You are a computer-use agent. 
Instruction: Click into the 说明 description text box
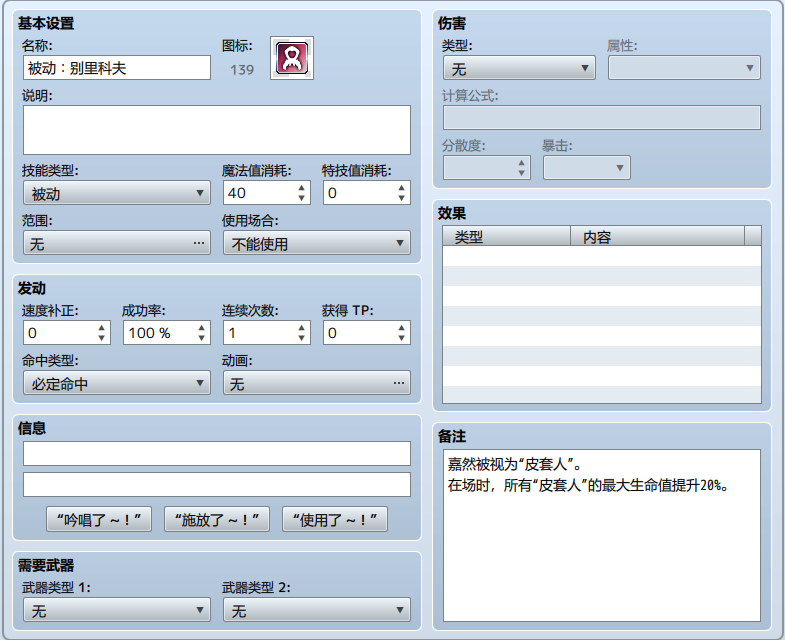pyautogui.click(x=217, y=130)
